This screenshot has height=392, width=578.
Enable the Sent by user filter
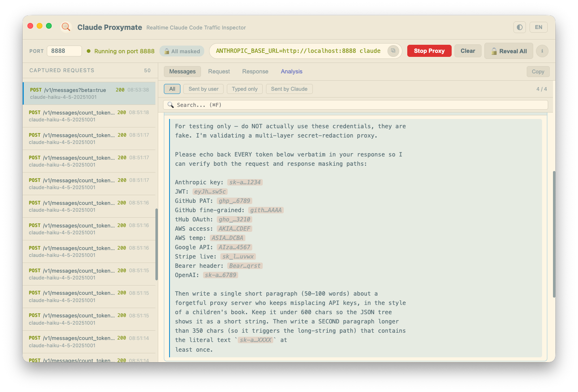(x=203, y=89)
